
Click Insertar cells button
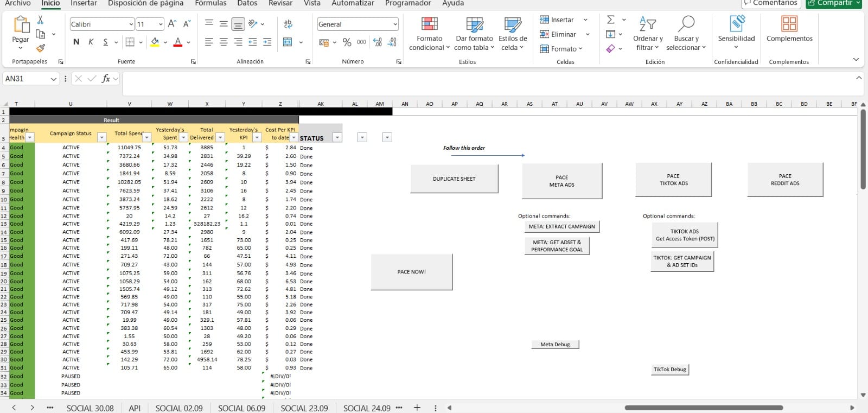pyautogui.click(x=557, y=20)
